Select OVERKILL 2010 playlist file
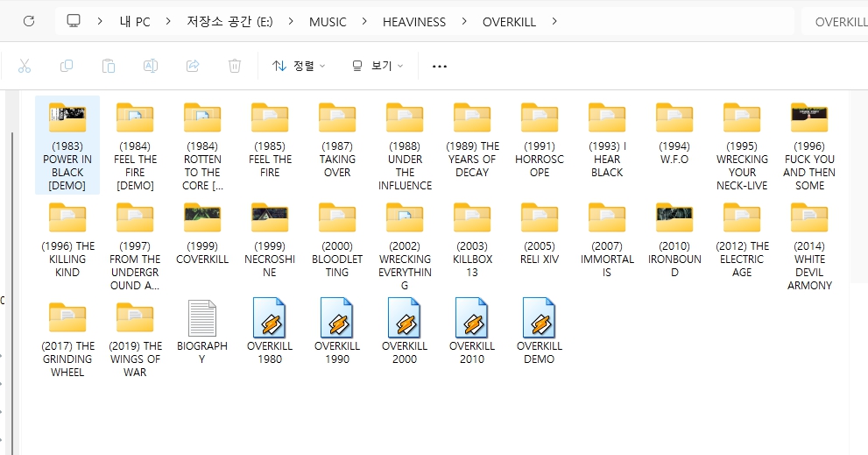The width and height of the screenshot is (868, 455). (x=472, y=331)
